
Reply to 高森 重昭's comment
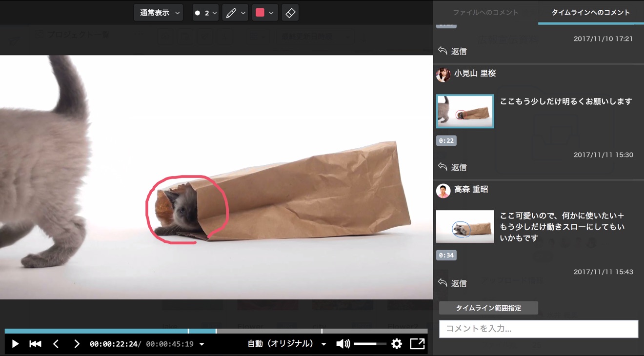point(452,283)
